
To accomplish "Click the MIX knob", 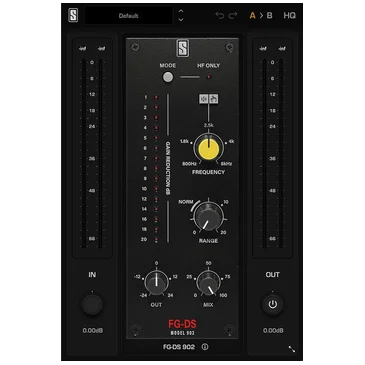I will coord(208,283).
